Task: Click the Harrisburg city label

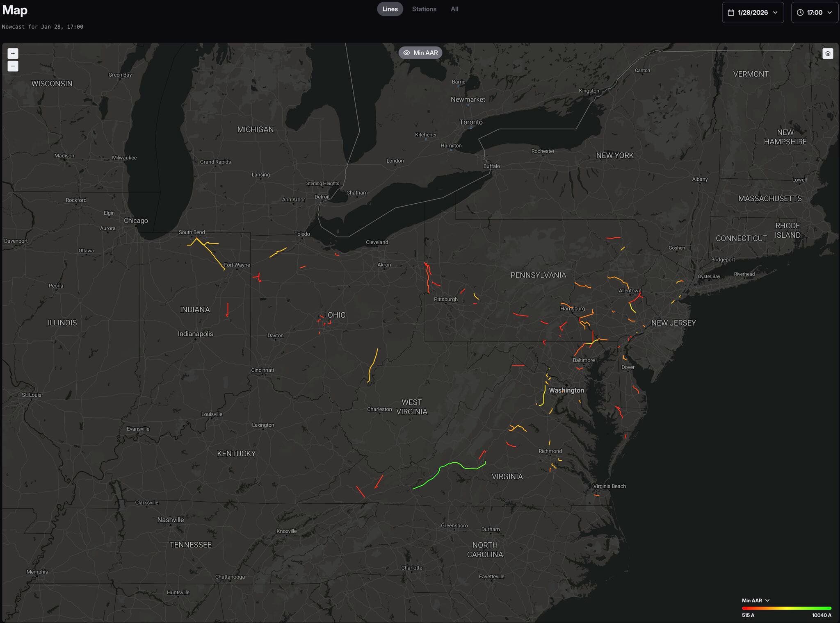Action: (573, 309)
